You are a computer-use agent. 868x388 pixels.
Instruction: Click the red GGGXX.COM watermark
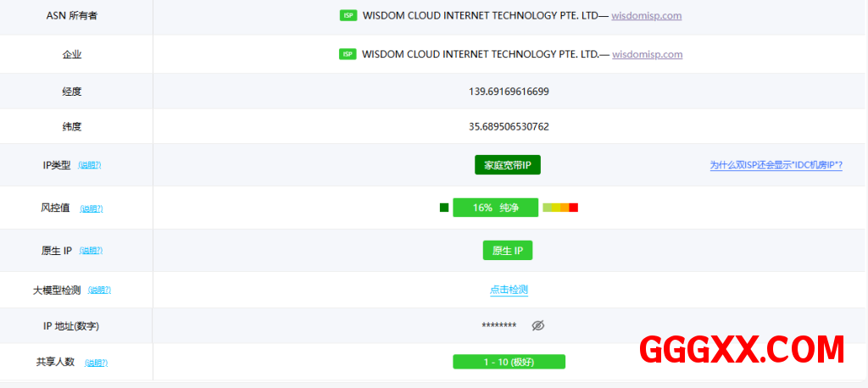tap(741, 349)
